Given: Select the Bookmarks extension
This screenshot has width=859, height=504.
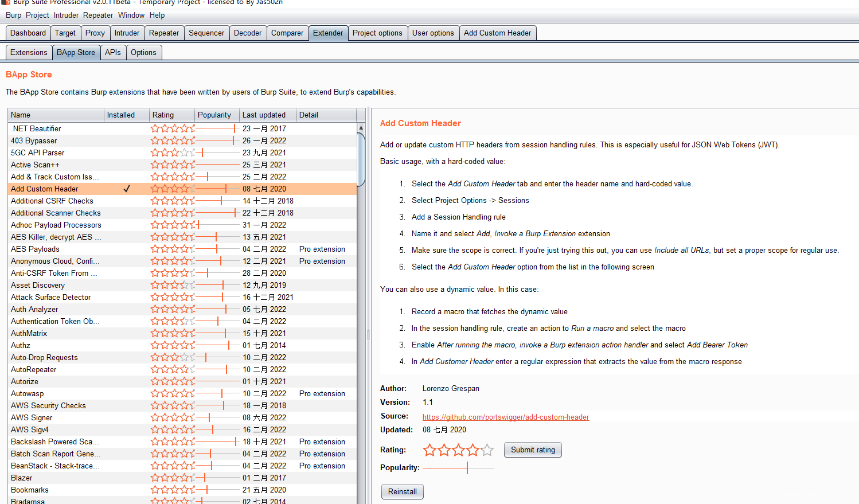Looking at the screenshot, I should pos(182,490).
